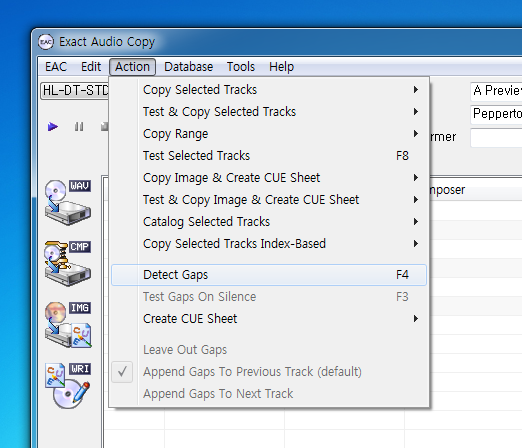Image resolution: width=522 pixels, height=448 pixels.
Task: Open the Database menu
Action: tap(188, 67)
